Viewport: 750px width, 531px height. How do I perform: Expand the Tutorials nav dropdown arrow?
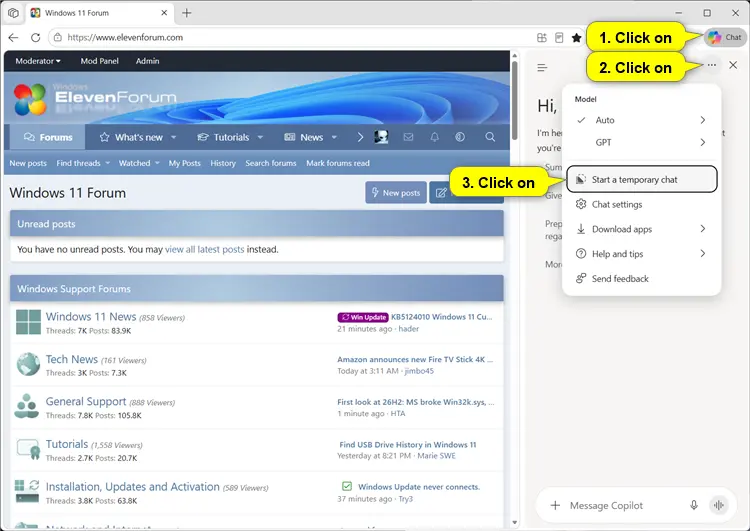tap(260, 137)
